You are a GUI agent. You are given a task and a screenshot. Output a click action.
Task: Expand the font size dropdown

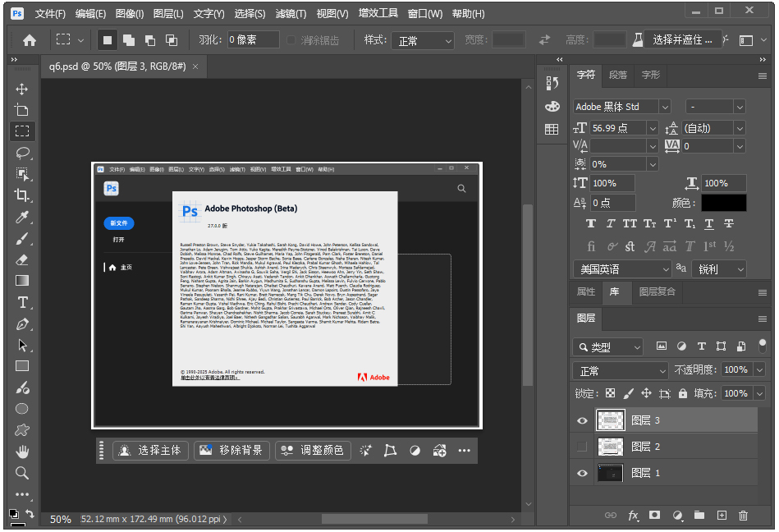click(653, 127)
